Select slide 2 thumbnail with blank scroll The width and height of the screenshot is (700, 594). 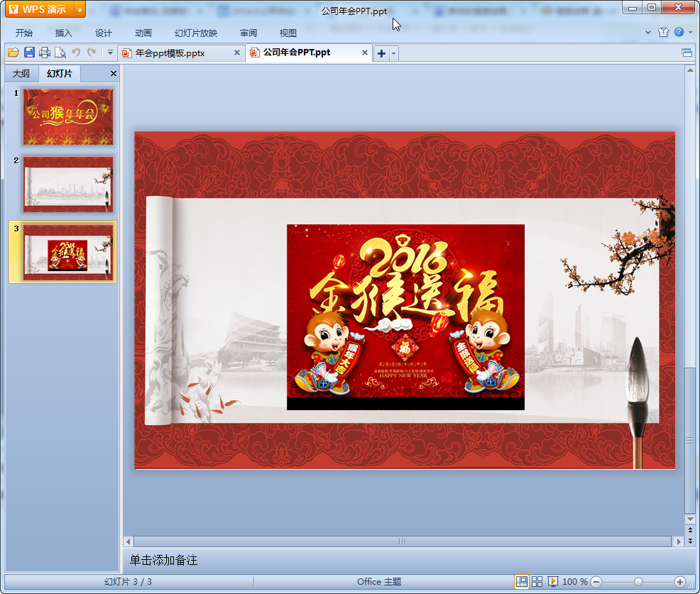68,185
